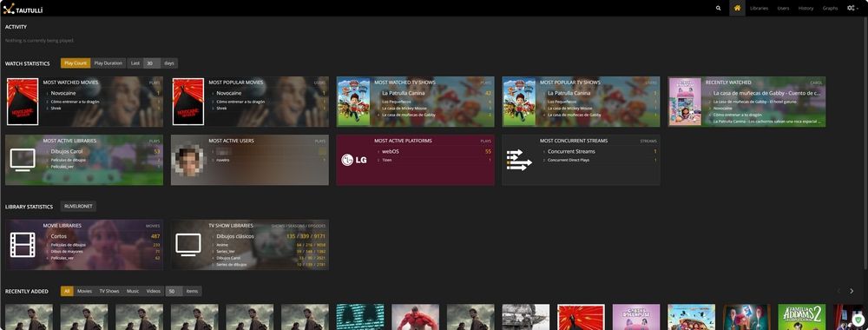
Task: Open the Addams Family 2 poster
Action: click(801, 317)
